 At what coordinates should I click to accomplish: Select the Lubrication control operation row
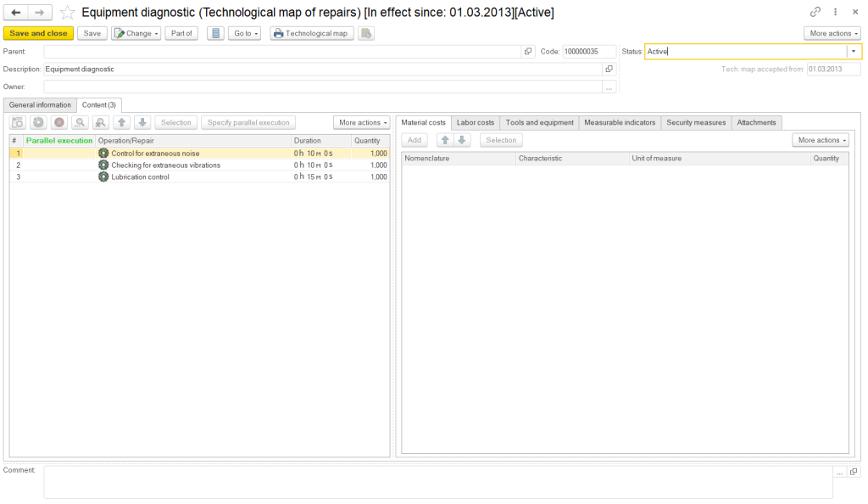(140, 177)
